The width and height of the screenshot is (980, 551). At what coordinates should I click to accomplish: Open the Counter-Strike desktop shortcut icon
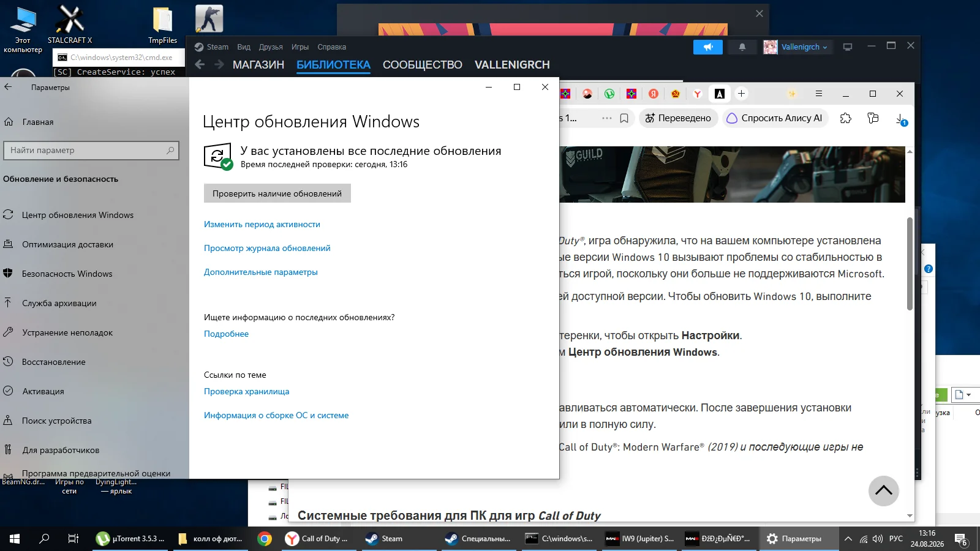point(209,18)
